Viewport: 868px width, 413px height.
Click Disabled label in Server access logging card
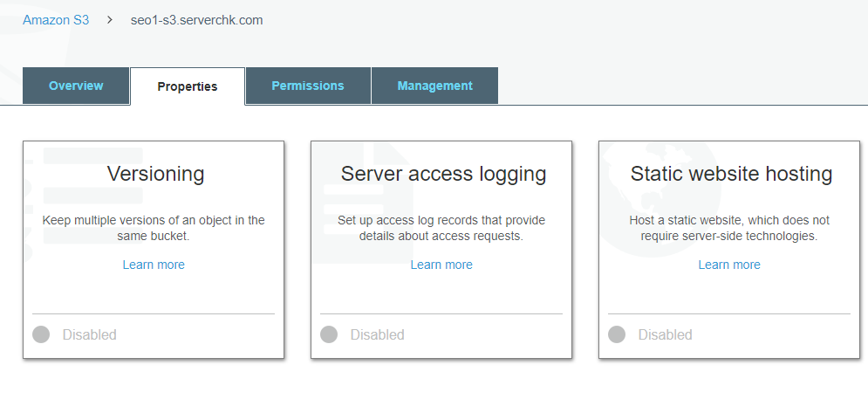378,334
